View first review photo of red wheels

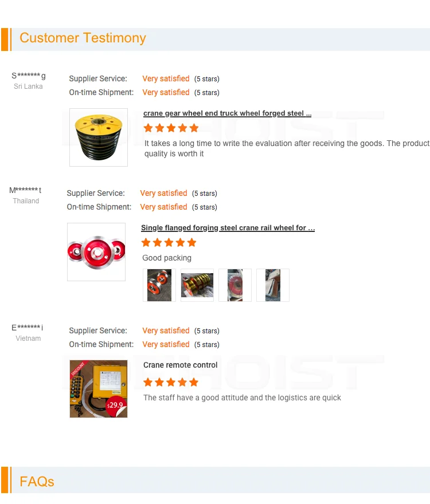coord(159,285)
